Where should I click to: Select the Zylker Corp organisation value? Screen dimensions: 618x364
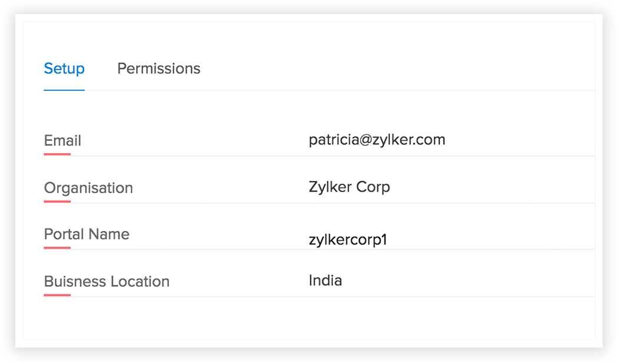349,187
